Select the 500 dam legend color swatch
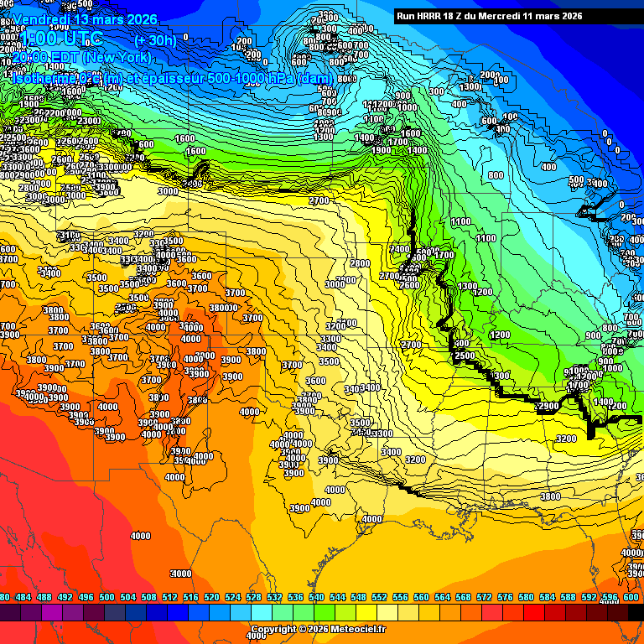Screen dimensions: 644x644 pos(107,613)
